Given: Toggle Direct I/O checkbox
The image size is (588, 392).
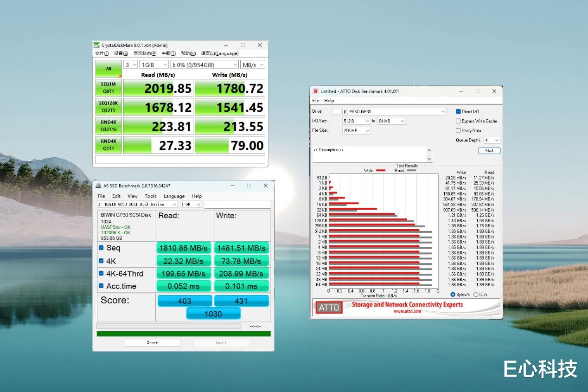Looking at the screenshot, I should pos(459,111).
